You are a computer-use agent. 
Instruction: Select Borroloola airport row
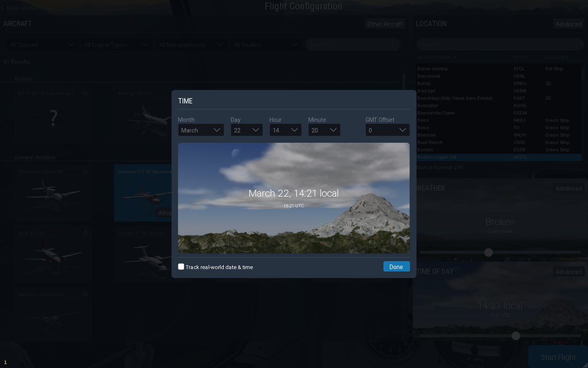click(499, 76)
